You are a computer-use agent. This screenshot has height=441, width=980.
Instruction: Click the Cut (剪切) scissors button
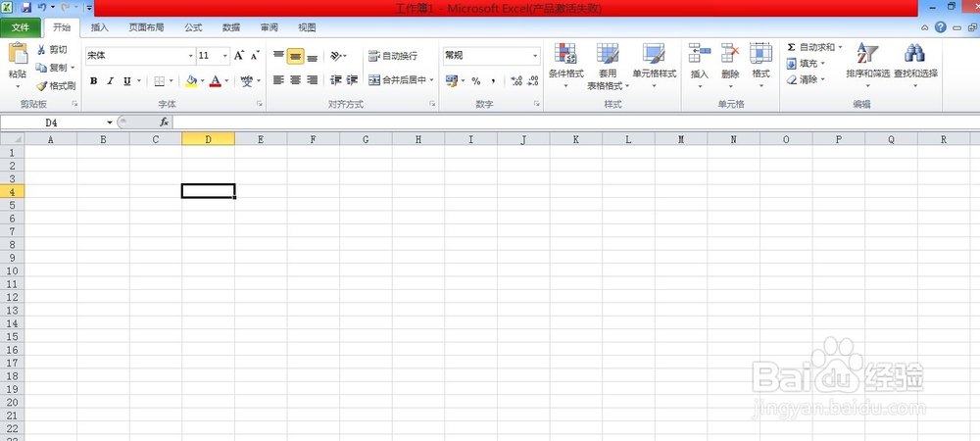(51, 50)
